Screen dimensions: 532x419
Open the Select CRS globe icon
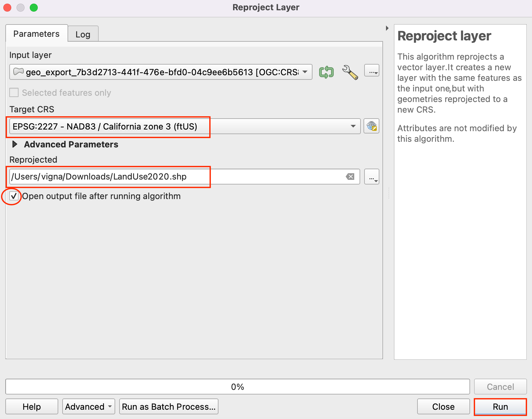pos(371,126)
